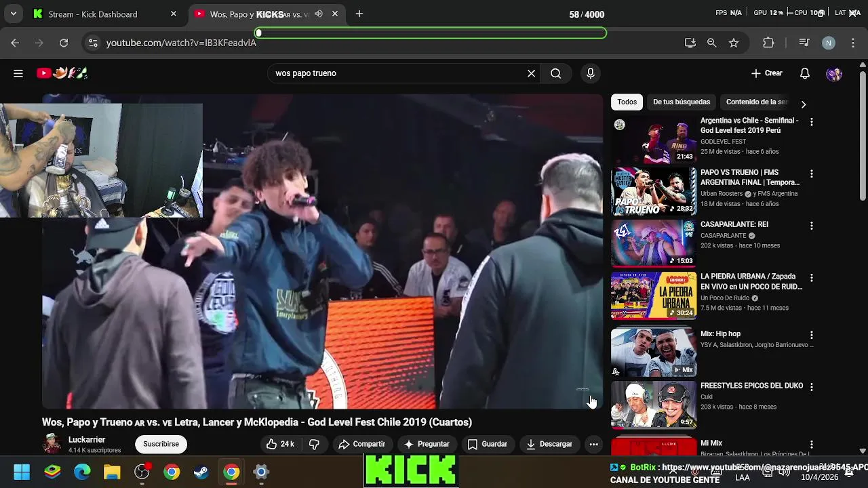Open the Chrome profile N avatar
Screen dimensions: 868x488
829,43
